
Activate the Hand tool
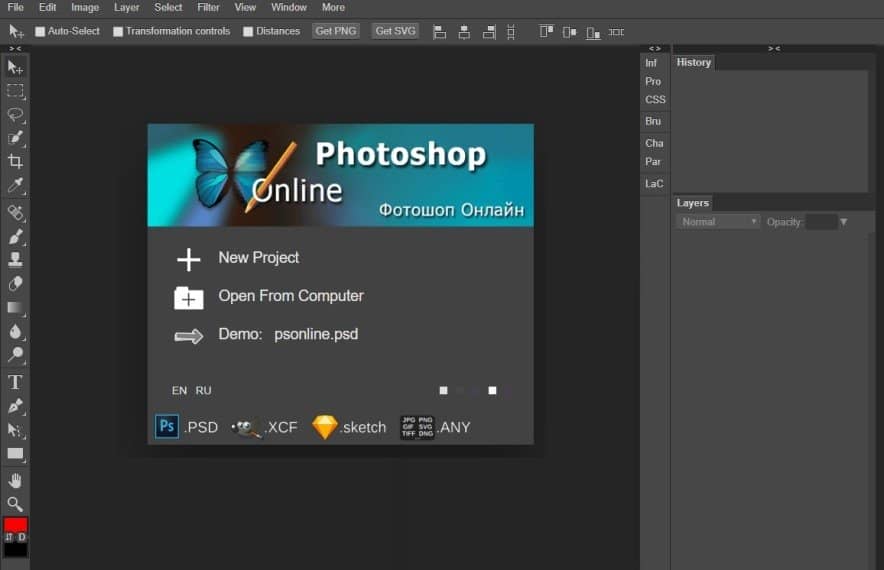(x=15, y=481)
